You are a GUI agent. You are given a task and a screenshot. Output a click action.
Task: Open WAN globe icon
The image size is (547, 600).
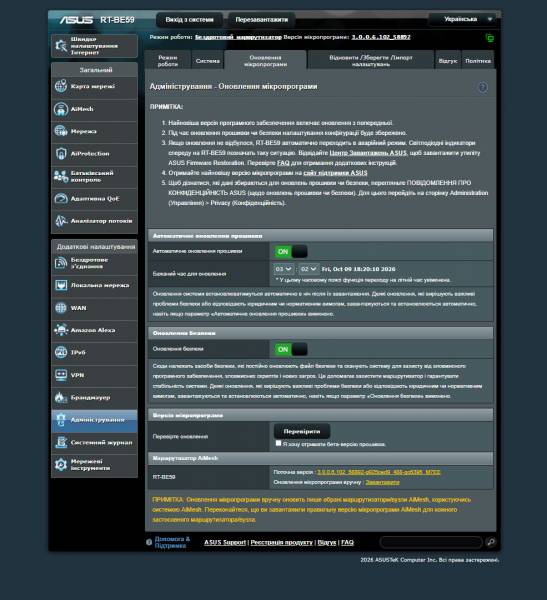61,308
